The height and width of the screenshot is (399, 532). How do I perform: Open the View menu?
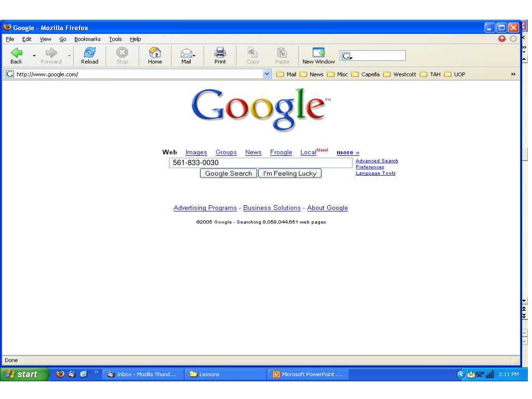pyautogui.click(x=46, y=39)
